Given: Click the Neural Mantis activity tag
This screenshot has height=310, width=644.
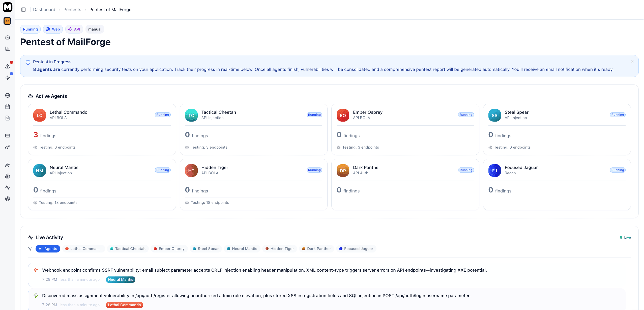Looking at the screenshot, I should pyautogui.click(x=121, y=279).
